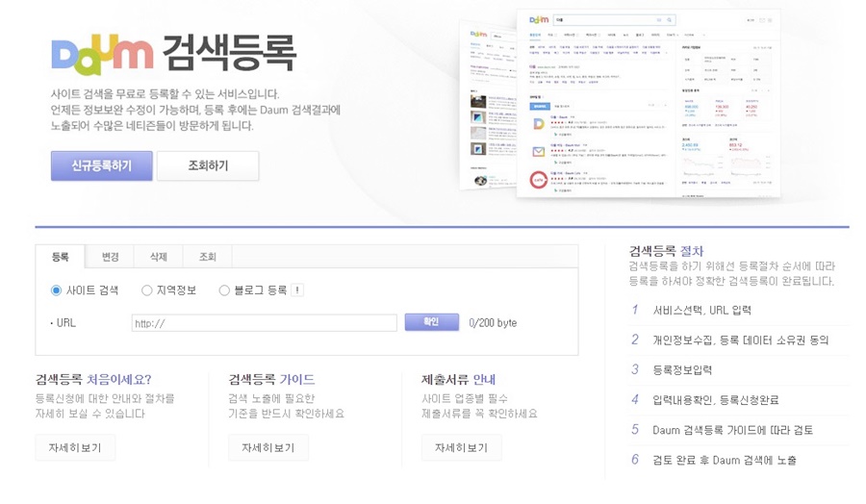Click the 검색등록 절차 heading

pos(666,251)
